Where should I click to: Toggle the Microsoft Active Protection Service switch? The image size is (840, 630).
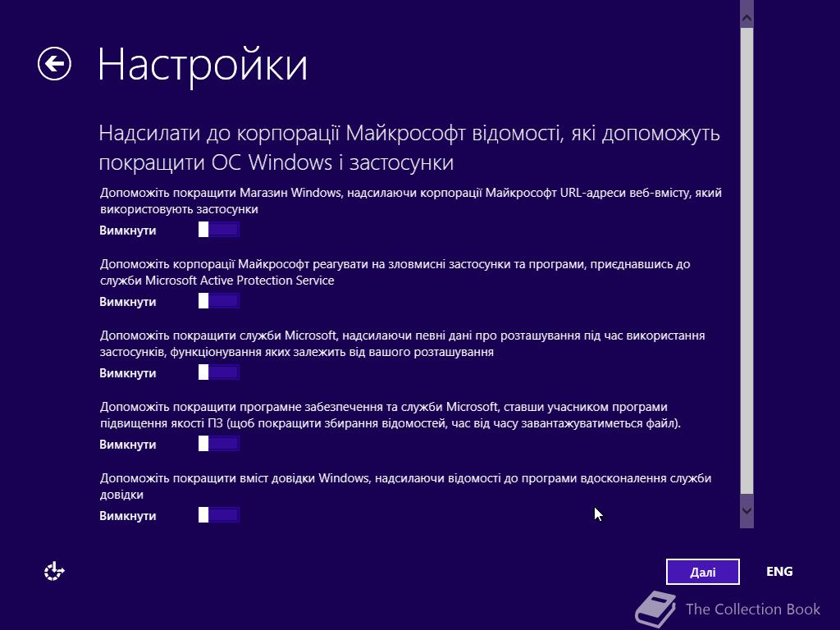[x=218, y=301]
